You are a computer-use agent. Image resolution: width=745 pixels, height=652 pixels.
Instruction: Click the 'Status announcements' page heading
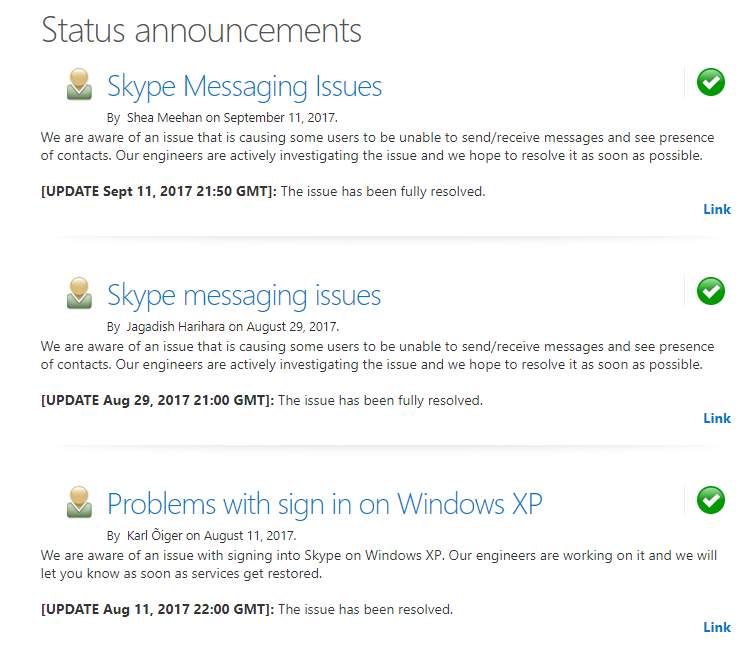point(201,30)
